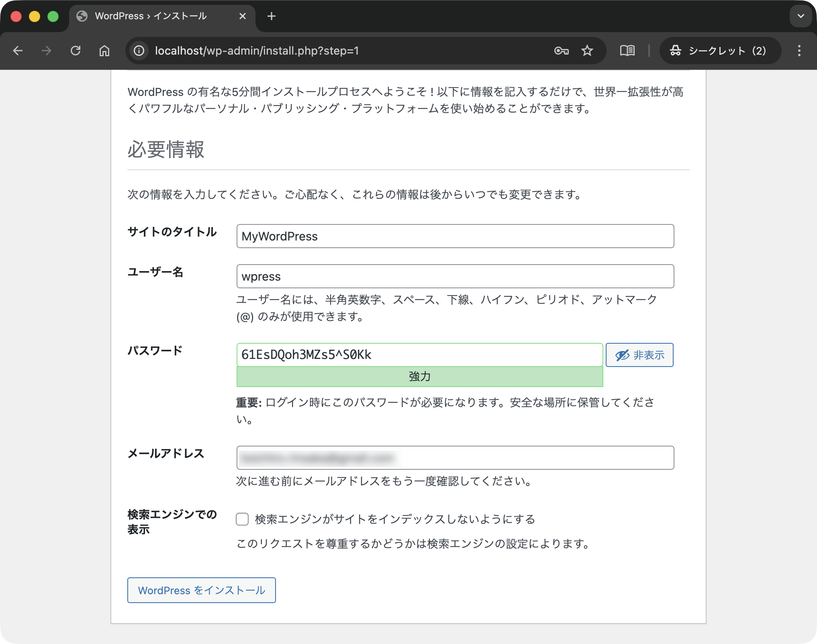Bookmark this page with star icon
The width and height of the screenshot is (817, 644).
(x=587, y=51)
